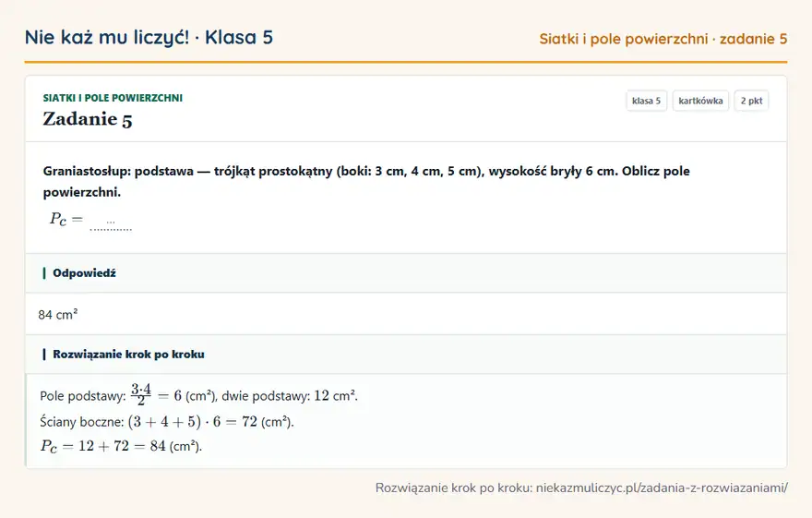Screen dimensions: 812x518
Task: Click the 'Odpowiedź' section header
Action: click(406, 273)
